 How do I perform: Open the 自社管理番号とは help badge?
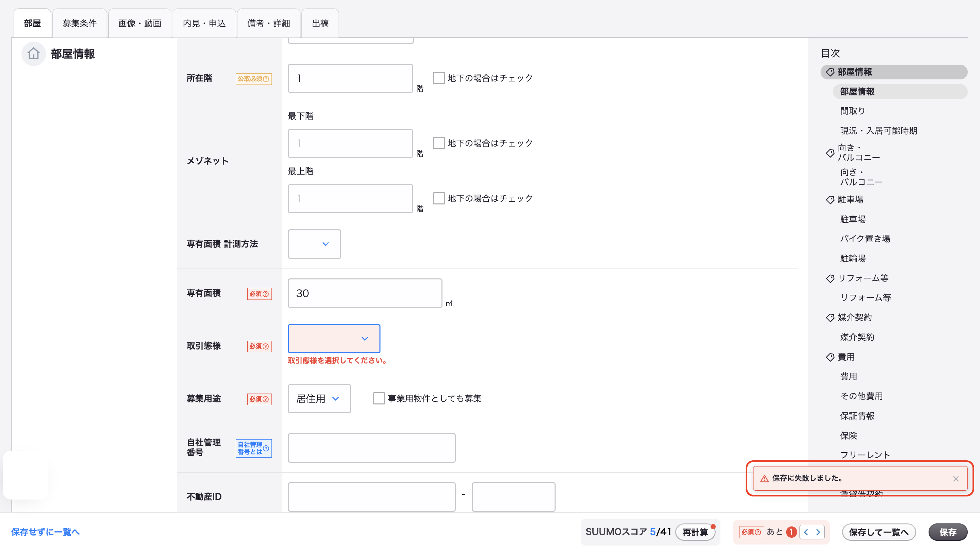(253, 448)
